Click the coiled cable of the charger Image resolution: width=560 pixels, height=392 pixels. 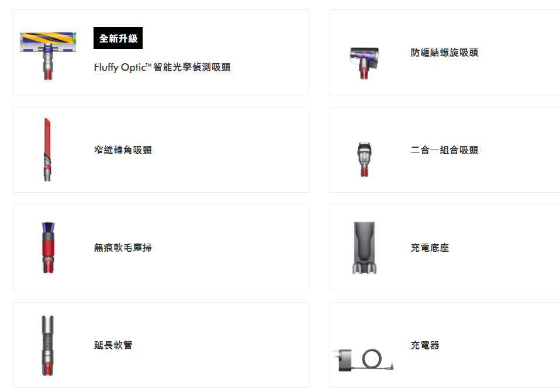(x=372, y=359)
